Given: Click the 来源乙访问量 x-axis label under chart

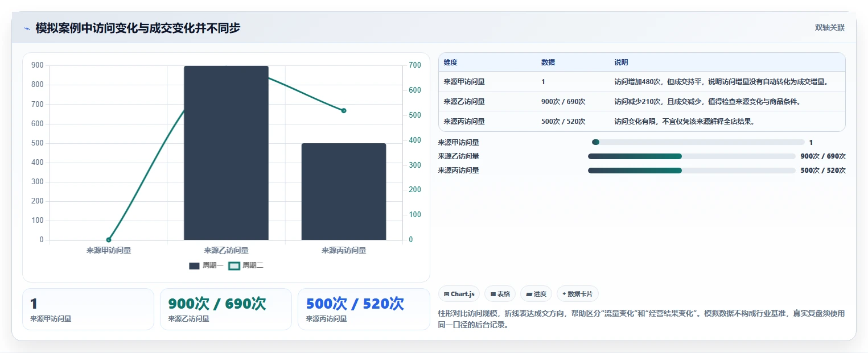Looking at the screenshot, I should (226, 250).
